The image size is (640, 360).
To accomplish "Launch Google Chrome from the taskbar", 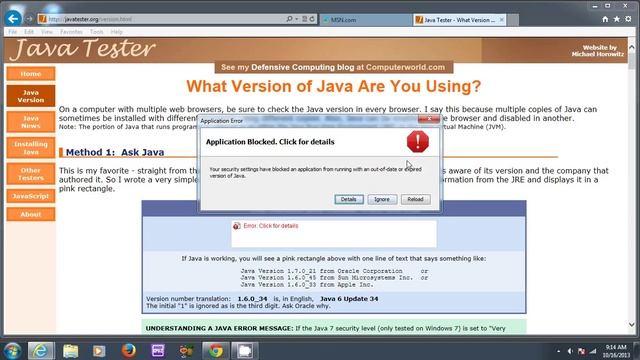I will [x=216, y=351].
